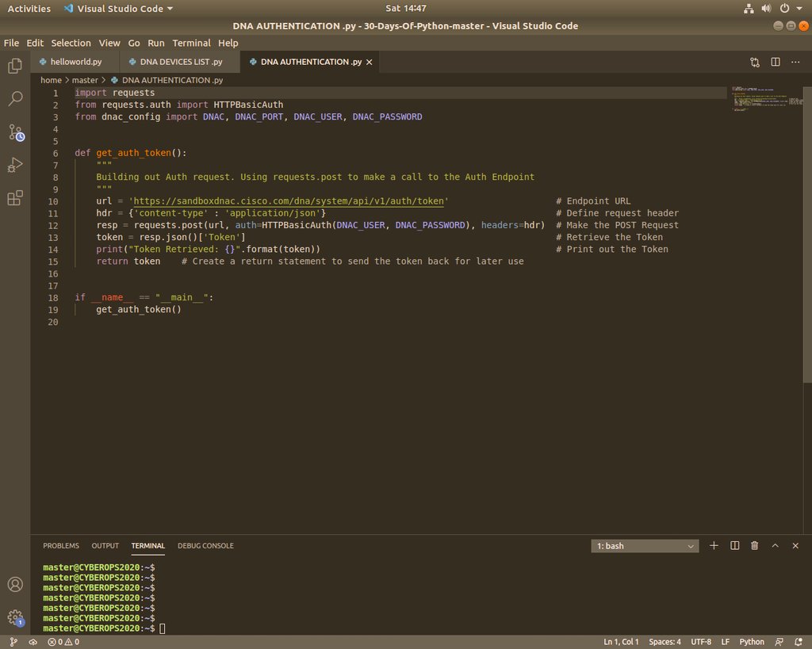812x649 pixels.
Task: Open errors and warnings count in status bar
Action: (x=63, y=642)
